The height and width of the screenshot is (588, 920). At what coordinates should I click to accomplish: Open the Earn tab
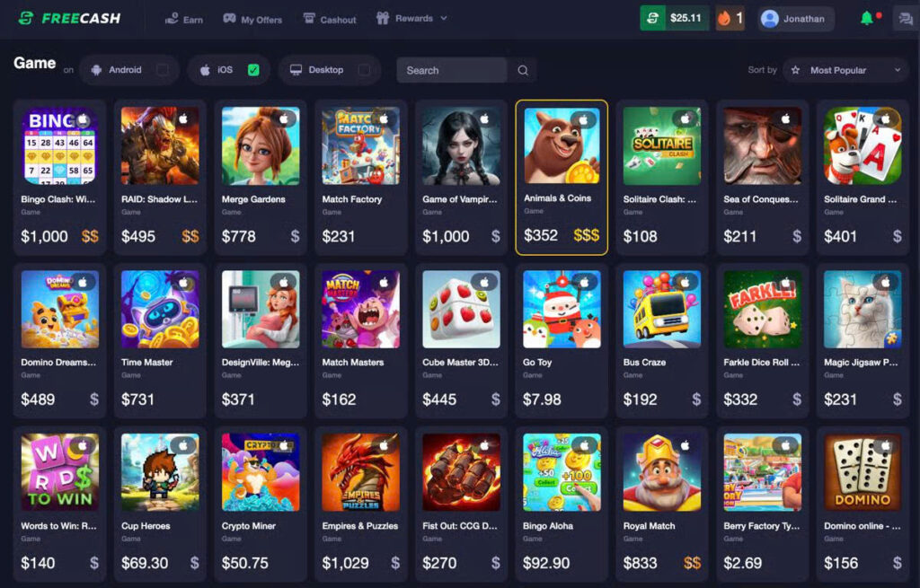183,20
